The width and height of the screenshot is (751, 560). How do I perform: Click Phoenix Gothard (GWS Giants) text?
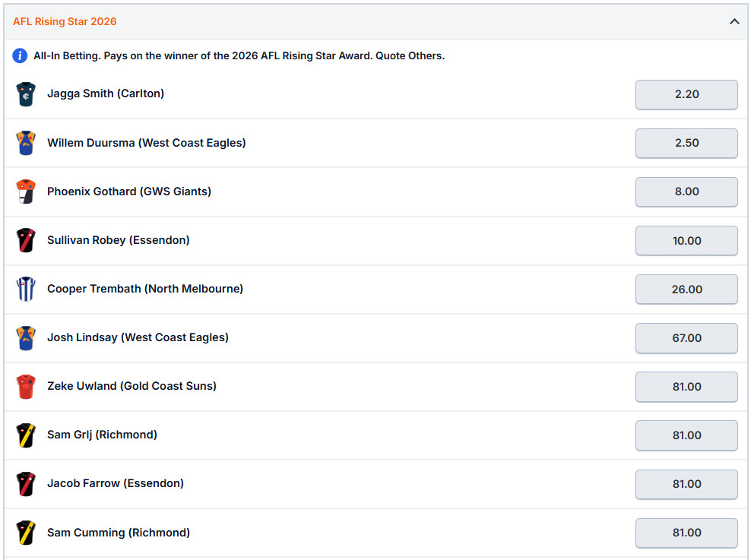[x=128, y=191]
